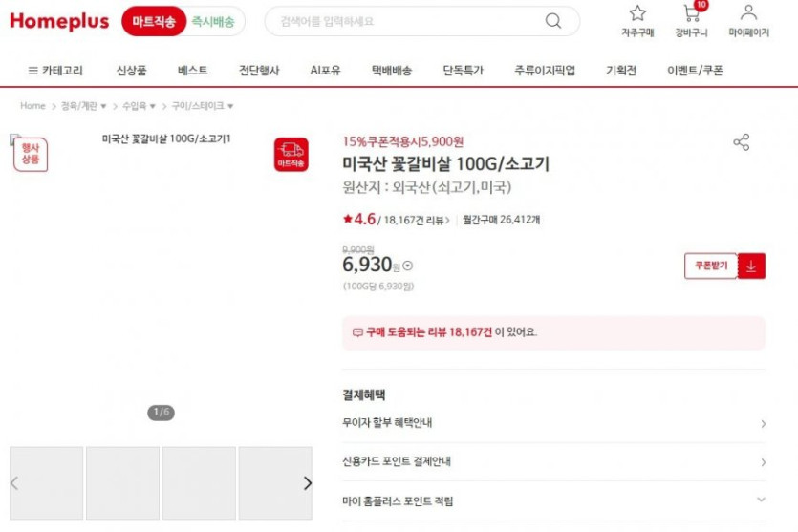
Task: Open the 카테고리 hamburger menu
Action: pyautogui.click(x=55, y=70)
